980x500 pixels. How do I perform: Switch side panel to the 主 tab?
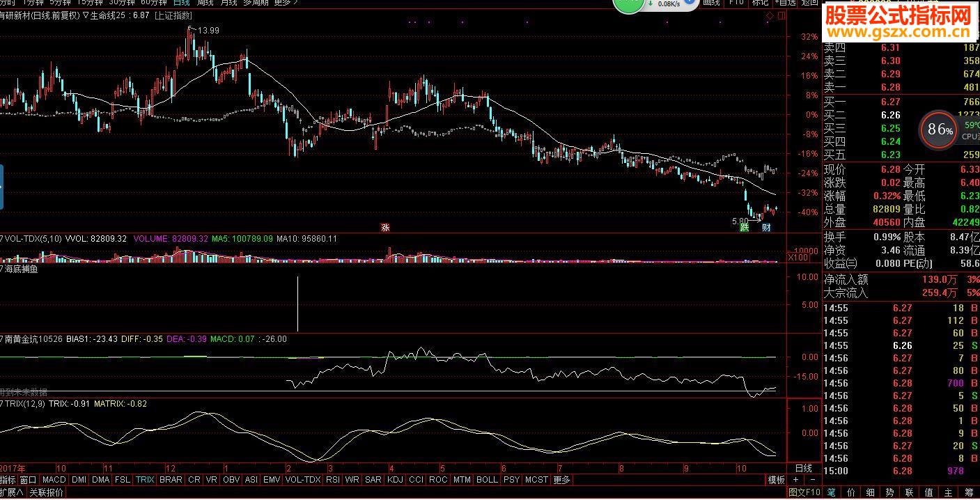(x=949, y=492)
